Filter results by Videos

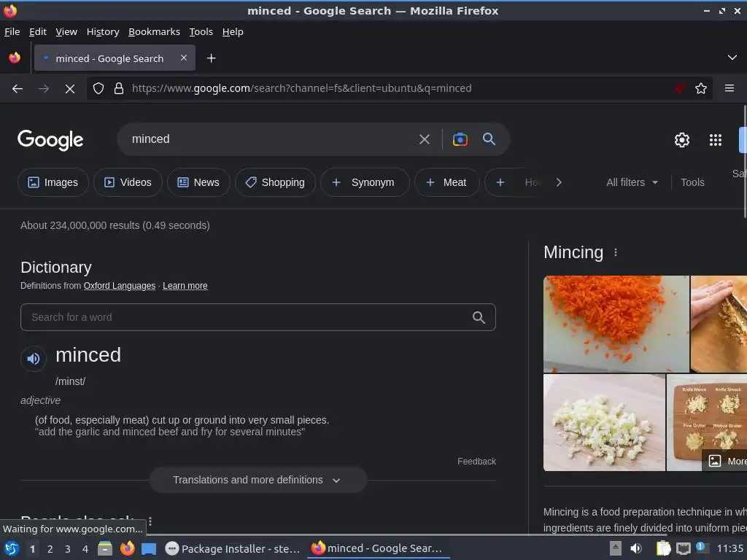coord(128,182)
